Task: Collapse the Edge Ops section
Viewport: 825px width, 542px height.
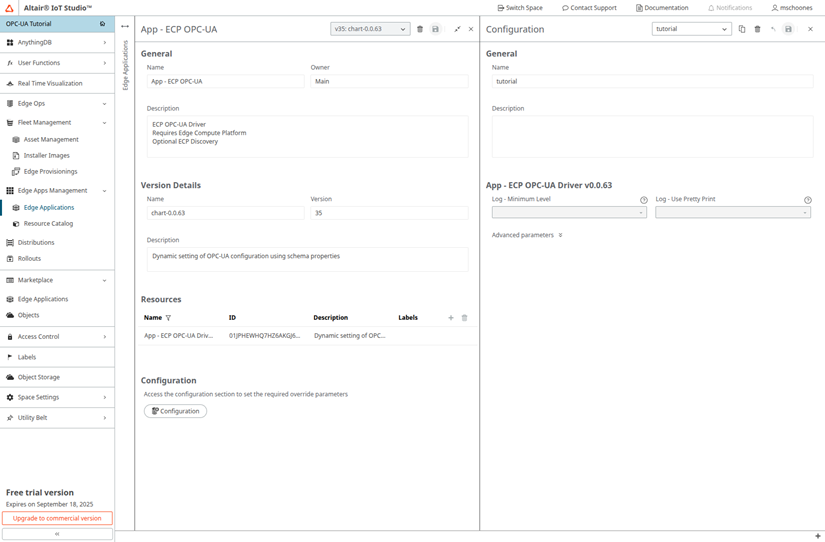Action: [105, 104]
